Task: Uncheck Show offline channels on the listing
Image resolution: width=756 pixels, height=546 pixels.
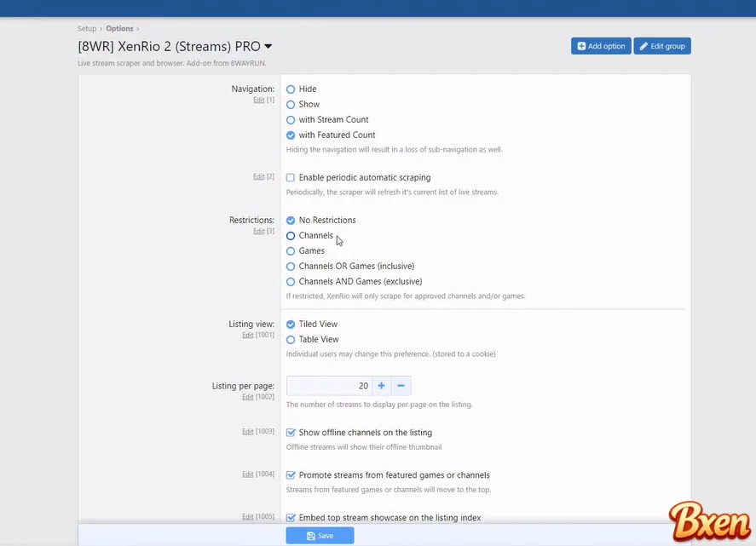Action: point(291,432)
